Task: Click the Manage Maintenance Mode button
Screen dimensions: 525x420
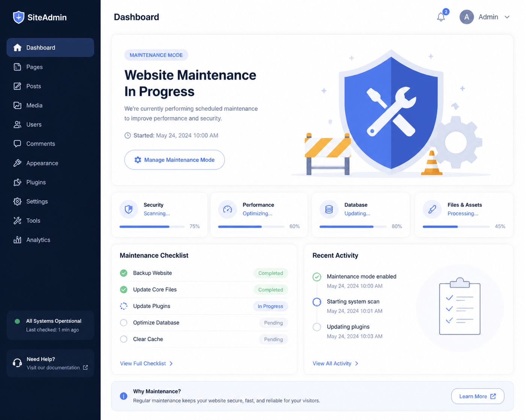Action: click(x=175, y=160)
